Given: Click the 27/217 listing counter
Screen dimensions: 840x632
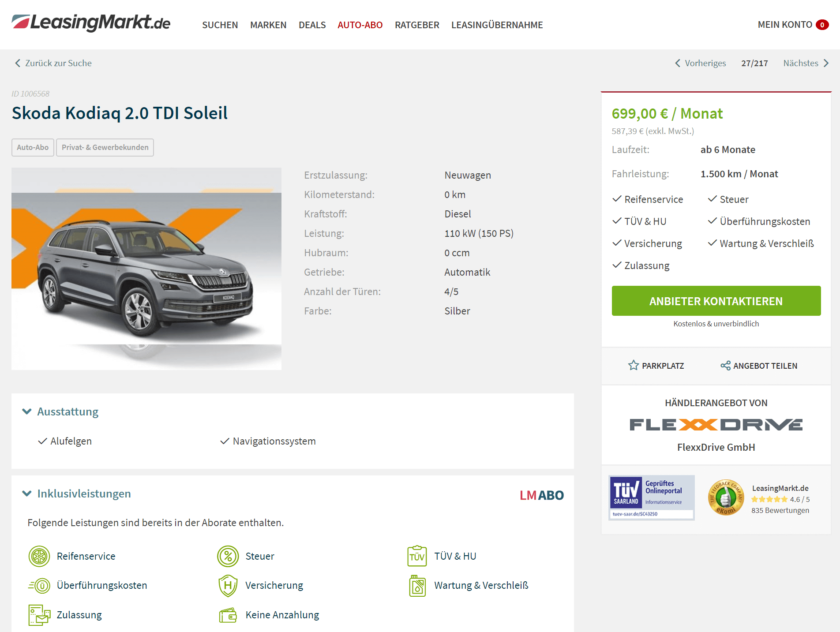Looking at the screenshot, I should [754, 63].
